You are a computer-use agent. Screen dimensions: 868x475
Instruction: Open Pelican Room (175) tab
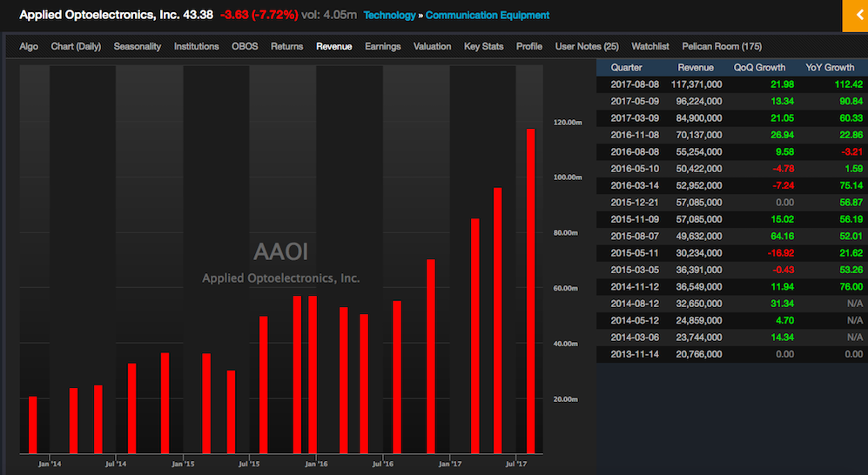tap(722, 46)
